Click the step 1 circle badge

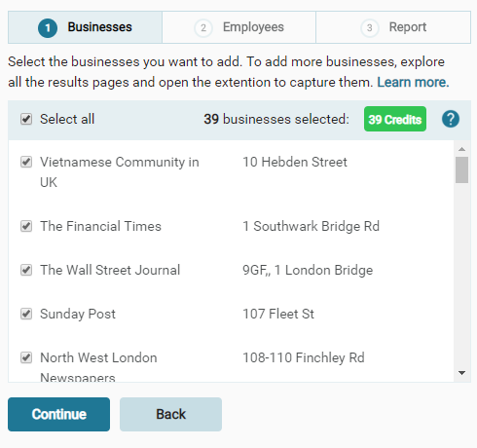point(48,28)
